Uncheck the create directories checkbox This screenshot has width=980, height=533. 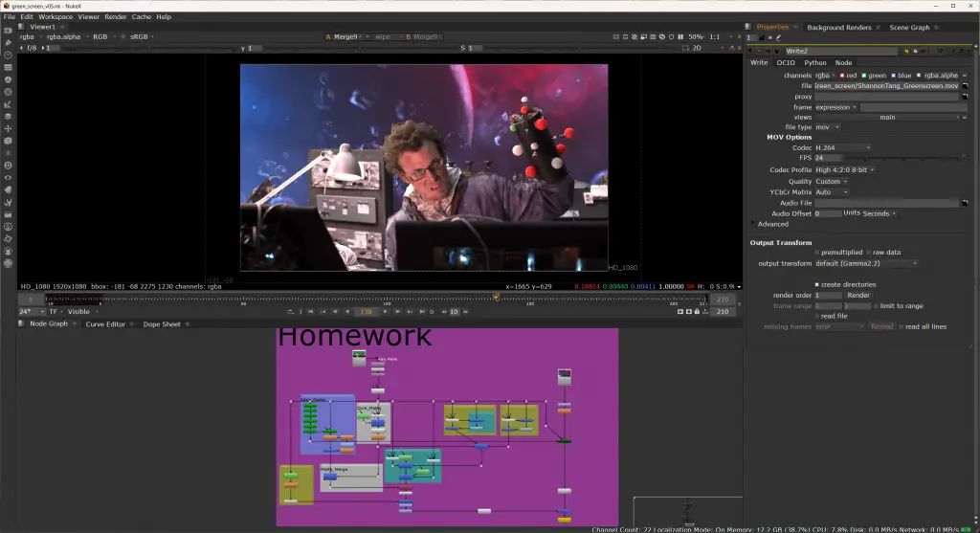(x=817, y=284)
